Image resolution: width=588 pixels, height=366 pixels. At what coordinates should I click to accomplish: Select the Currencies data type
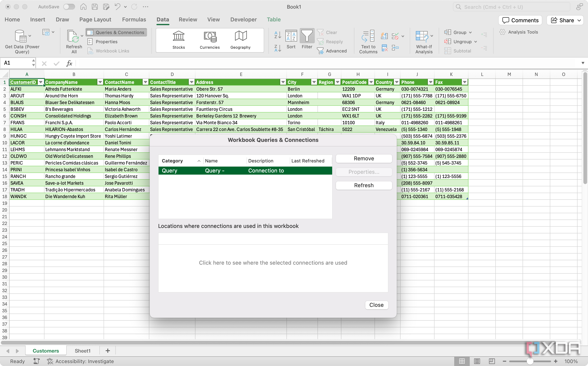[209, 40]
